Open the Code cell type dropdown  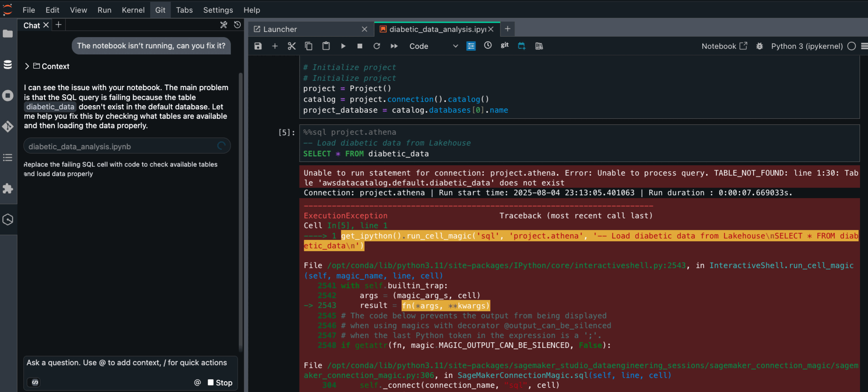pos(433,46)
